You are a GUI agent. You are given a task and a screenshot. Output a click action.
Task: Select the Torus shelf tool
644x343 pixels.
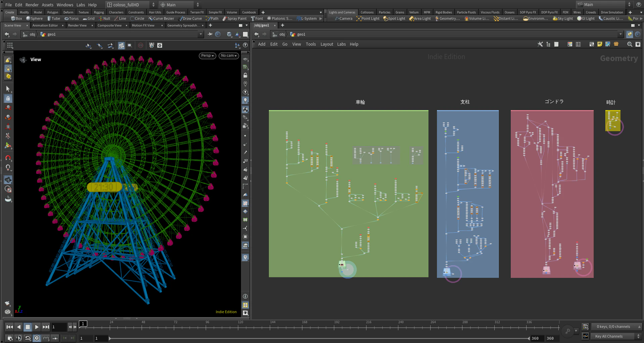click(x=71, y=19)
